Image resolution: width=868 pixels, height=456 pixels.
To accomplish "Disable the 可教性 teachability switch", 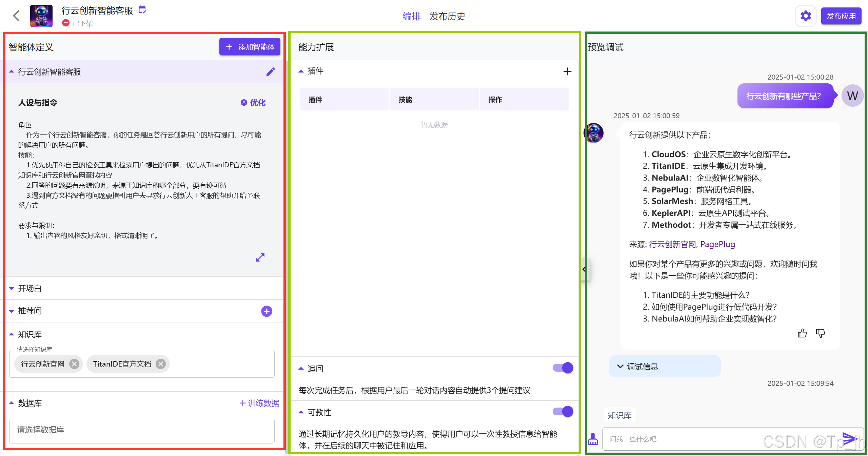I will pyautogui.click(x=563, y=412).
